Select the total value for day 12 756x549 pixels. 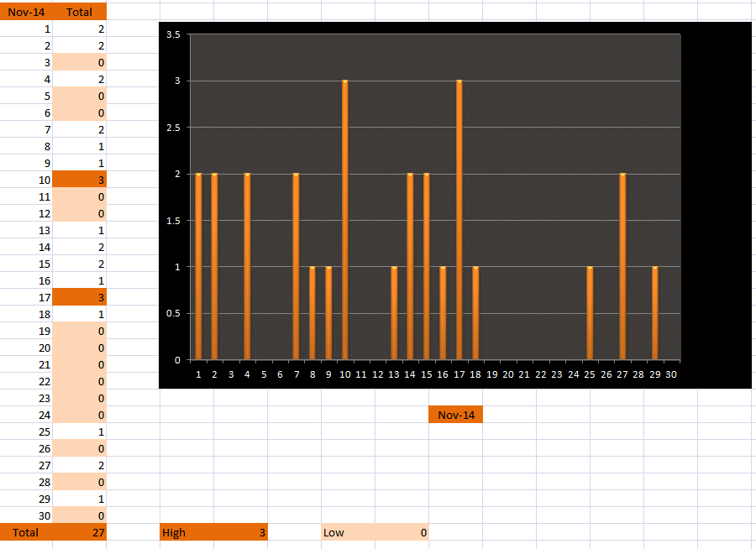79,213
